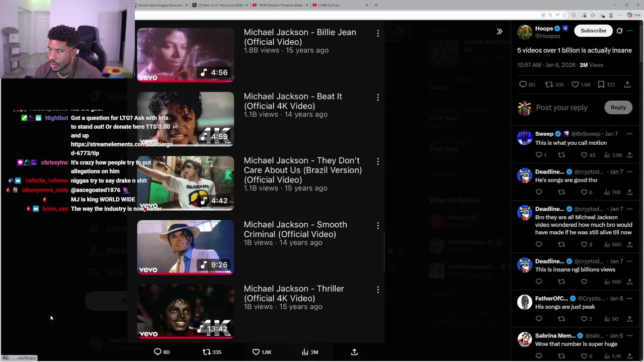Like FatherOfC's 'His songs are just peak'
Viewport: 644px width, 362px height.
tap(586, 319)
